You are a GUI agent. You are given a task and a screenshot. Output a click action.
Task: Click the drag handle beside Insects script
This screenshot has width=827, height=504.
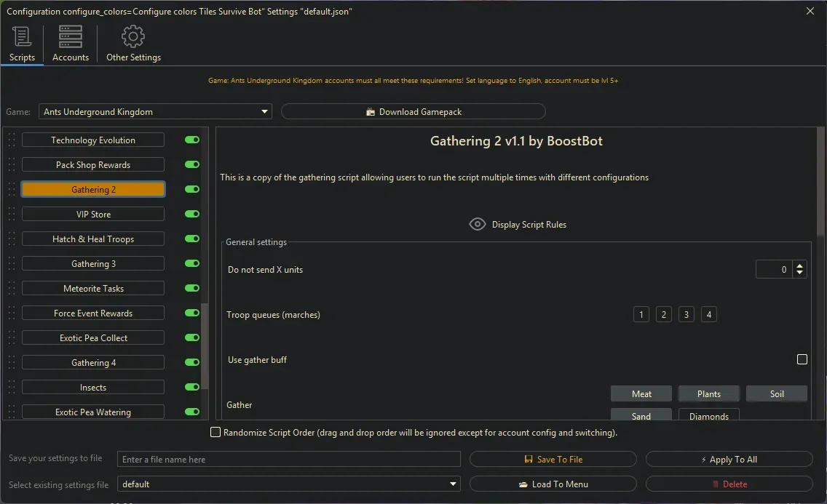click(12, 388)
